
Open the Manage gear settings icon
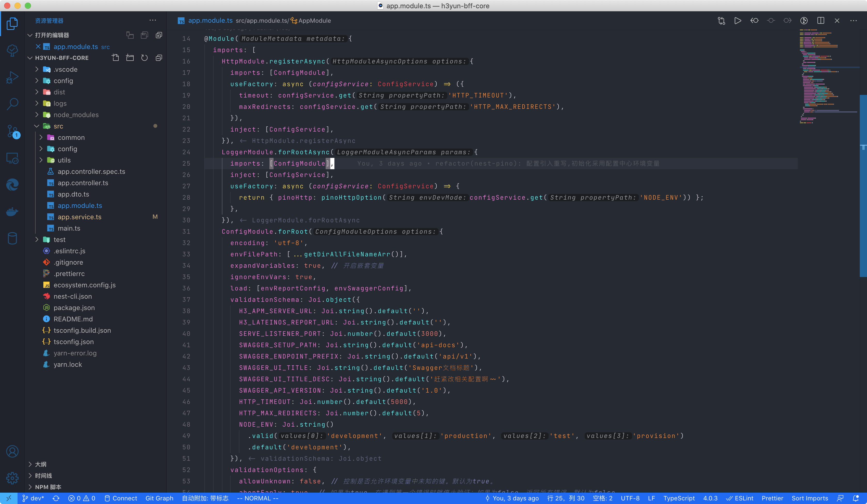(12, 478)
